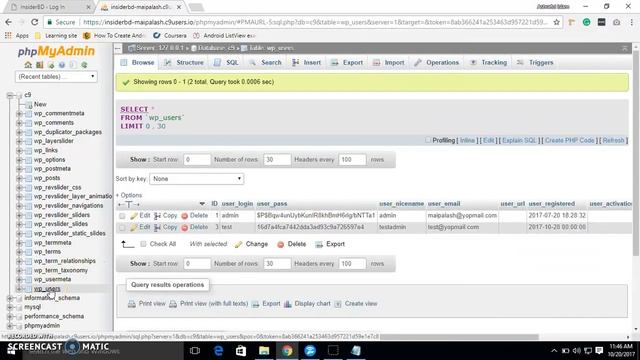
Task: Open Microsoft Edge from the taskbar
Action: 218,351
